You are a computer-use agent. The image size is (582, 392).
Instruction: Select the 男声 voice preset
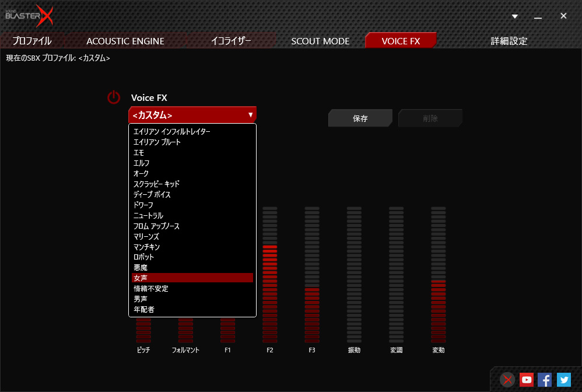click(x=192, y=299)
